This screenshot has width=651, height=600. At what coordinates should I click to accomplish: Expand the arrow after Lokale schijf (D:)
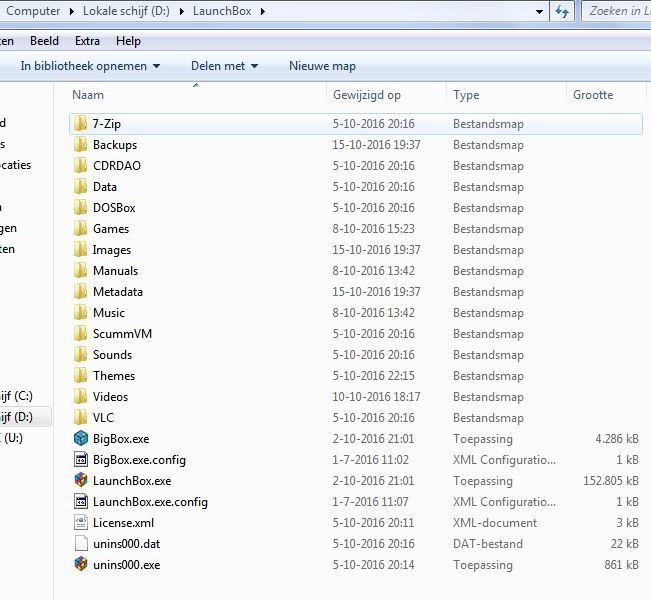click(x=182, y=11)
